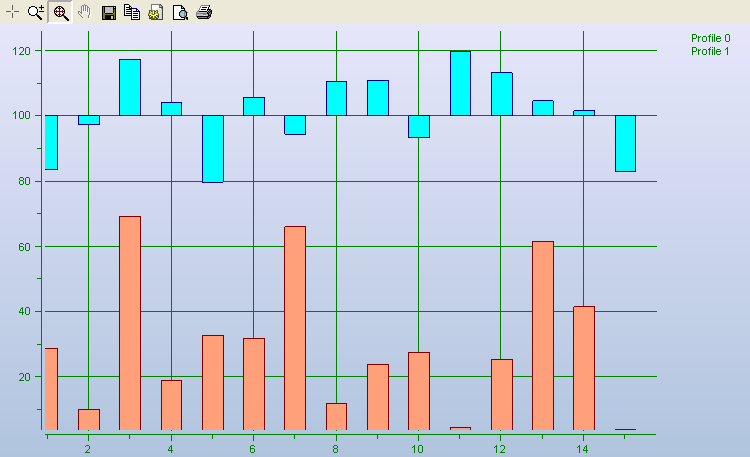The width and height of the screenshot is (750, 457).
Task: Select the cyan bar at x=5
Action: pos(212,148)
